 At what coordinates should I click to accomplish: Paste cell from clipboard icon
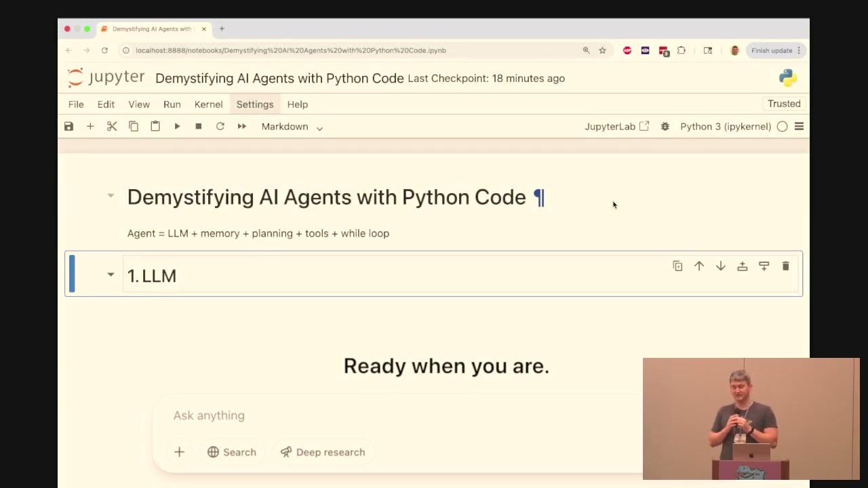(x=155, y=127)
